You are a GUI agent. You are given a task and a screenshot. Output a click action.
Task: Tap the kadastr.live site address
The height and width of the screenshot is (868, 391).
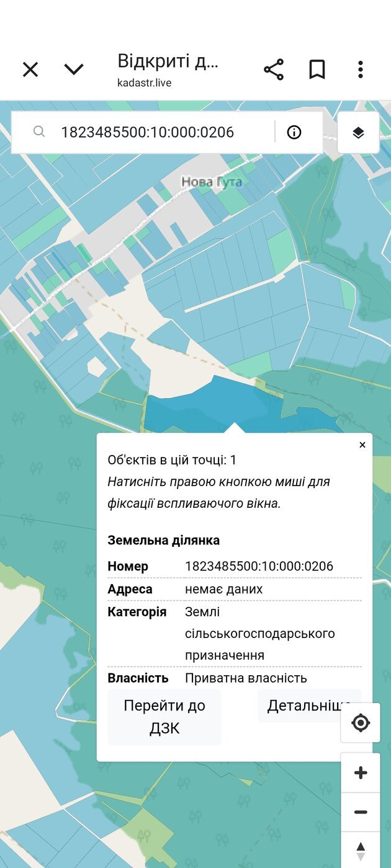(x=145, y=82)
